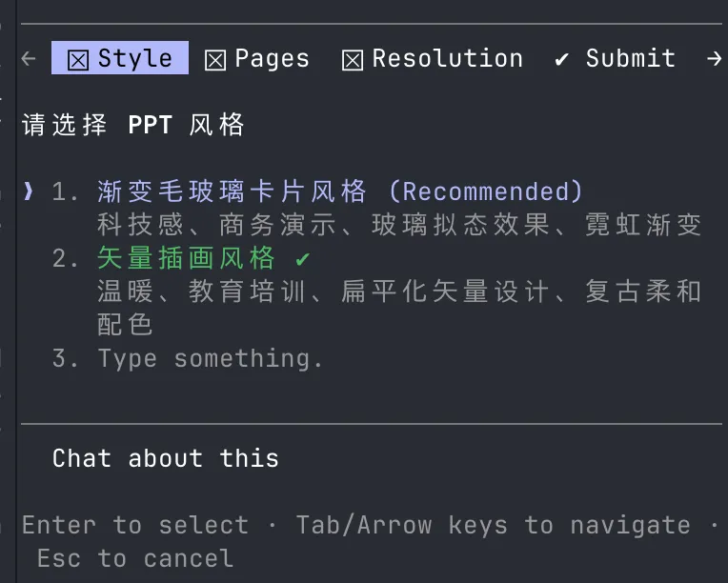Switch to the Pages tab label
This screenshot has width=728, height=583.
(272, 59)
